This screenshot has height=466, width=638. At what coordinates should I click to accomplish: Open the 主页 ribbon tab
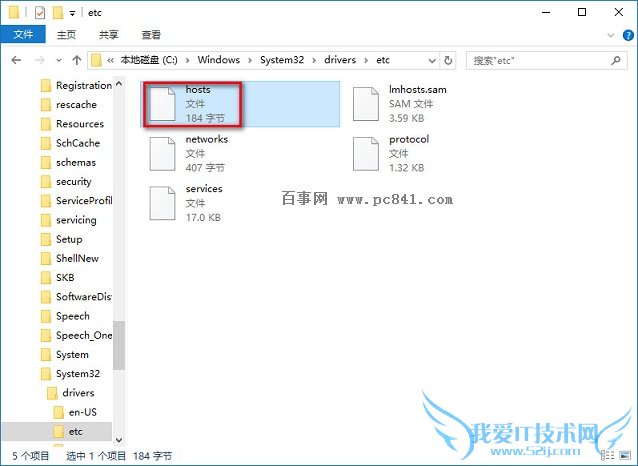pyautogui.click(x=66, y=35)
